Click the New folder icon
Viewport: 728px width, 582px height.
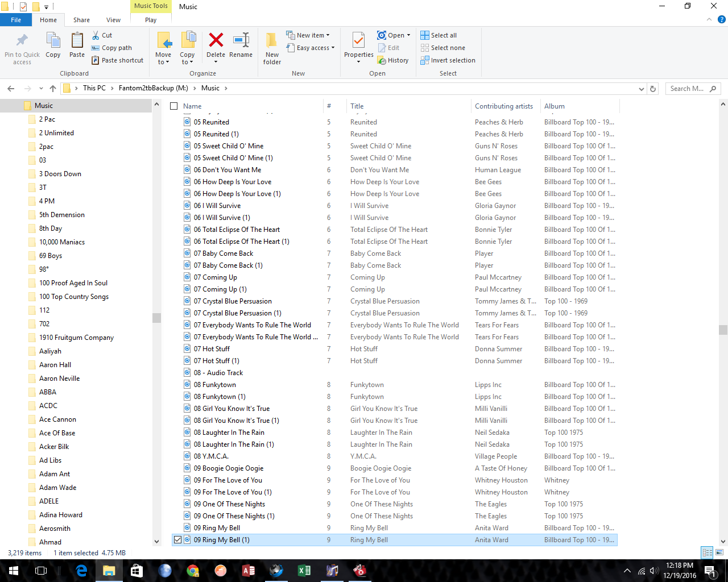[x=272, y=41]
